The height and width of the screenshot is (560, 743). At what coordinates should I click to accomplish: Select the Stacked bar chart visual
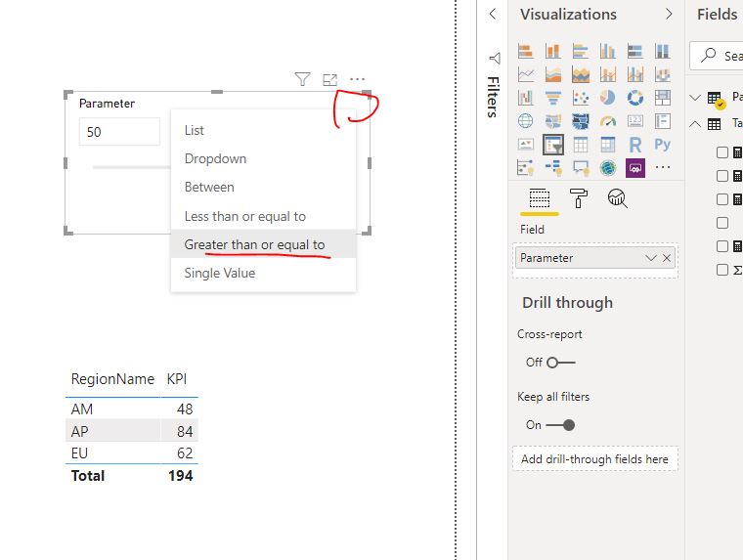point(526,51)
